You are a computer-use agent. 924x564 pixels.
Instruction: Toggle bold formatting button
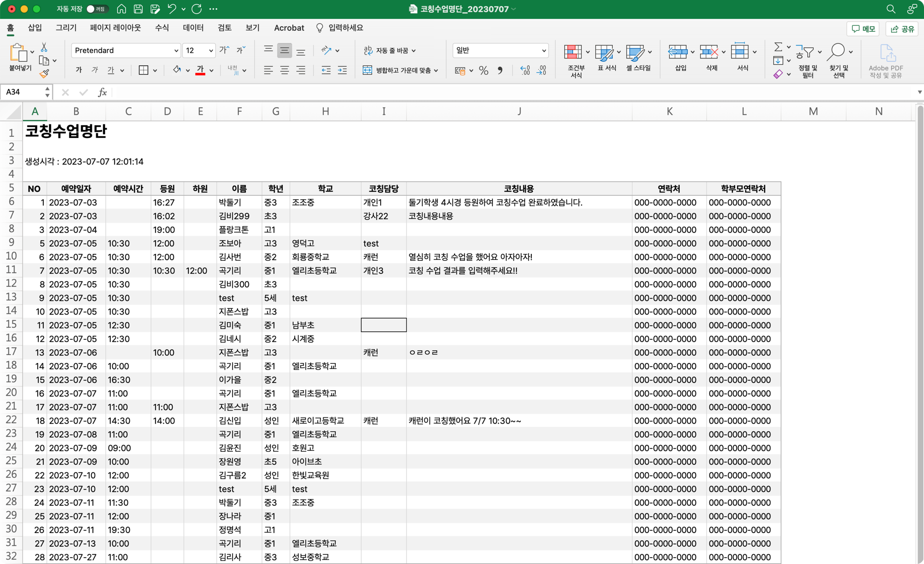click(x=78, y=70)
